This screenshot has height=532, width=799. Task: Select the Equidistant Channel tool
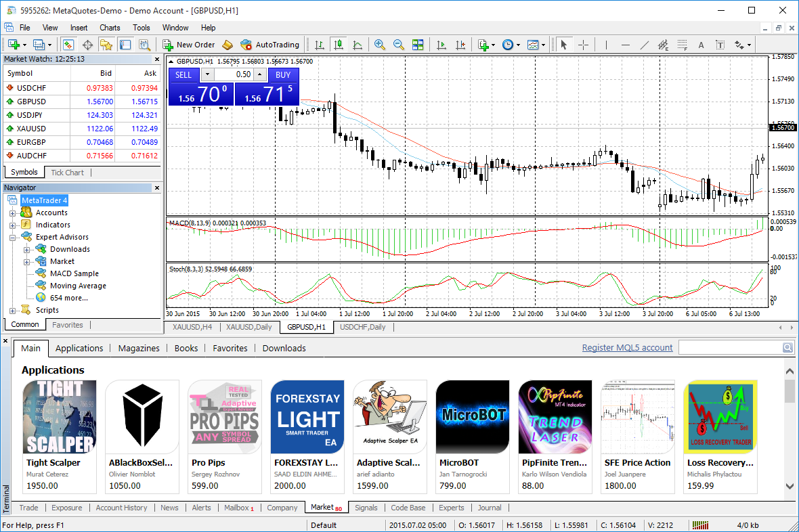click(x=663, y=45)
